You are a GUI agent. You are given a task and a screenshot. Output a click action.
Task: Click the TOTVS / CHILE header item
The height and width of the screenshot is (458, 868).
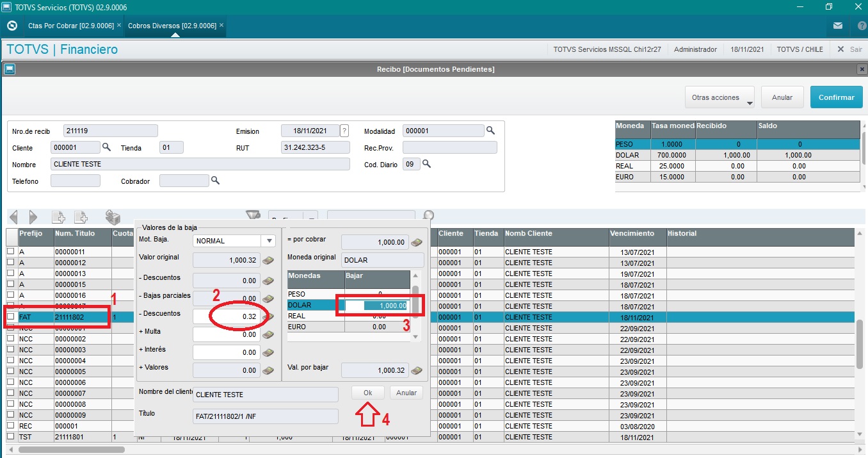(800, 49)
